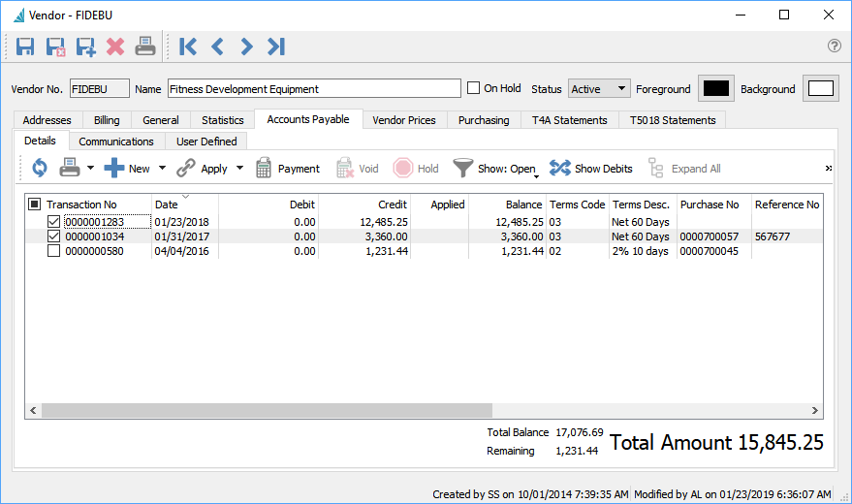Click the vendor Name field
This screenshot has width=852, height=504.
point(314,88)
